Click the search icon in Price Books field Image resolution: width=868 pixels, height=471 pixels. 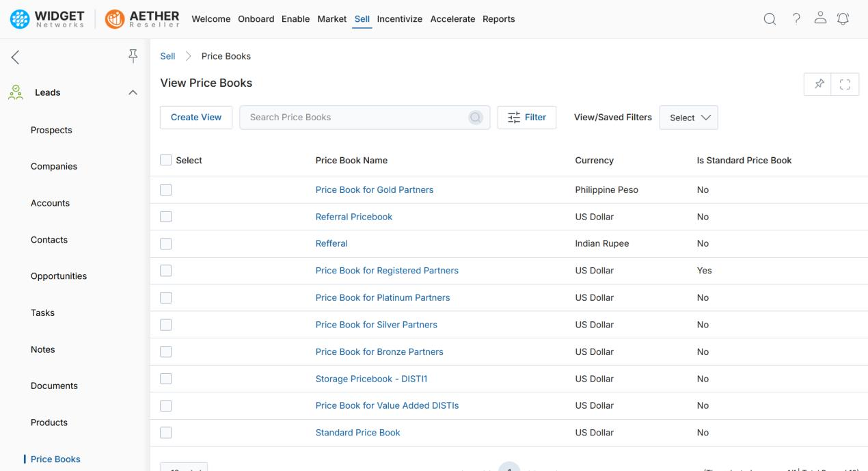tap(476, 118)
